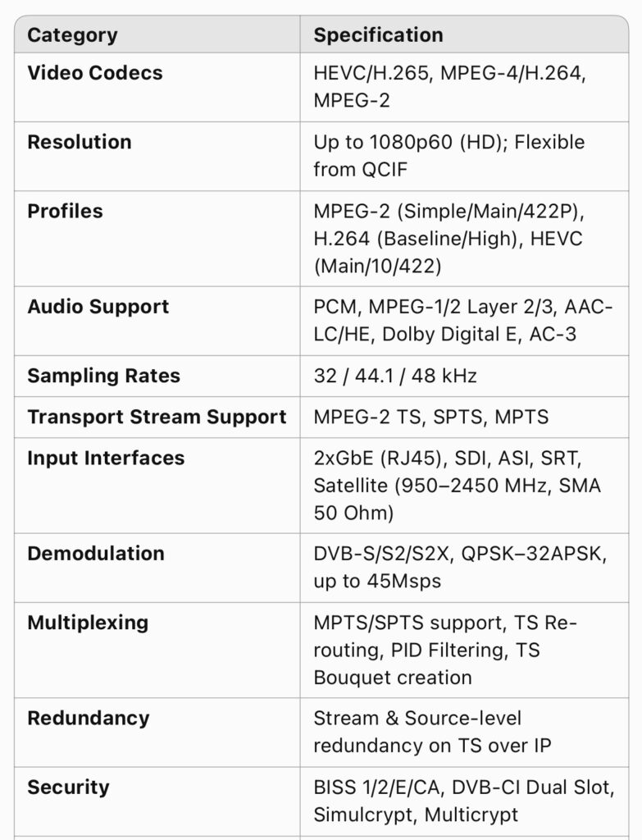Click the Video Codecs row label
Image resolution: width=642 pixels, height=840 pixels.
point(95,73)
